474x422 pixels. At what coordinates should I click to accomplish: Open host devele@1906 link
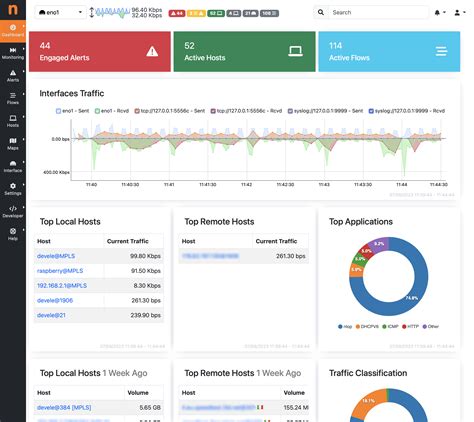pos(55,300)
